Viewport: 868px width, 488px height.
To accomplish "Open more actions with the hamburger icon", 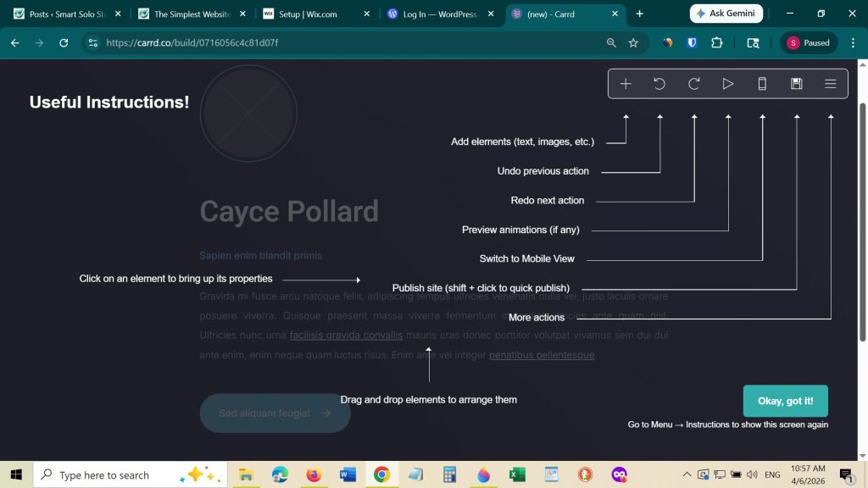I will click(830, 83).
